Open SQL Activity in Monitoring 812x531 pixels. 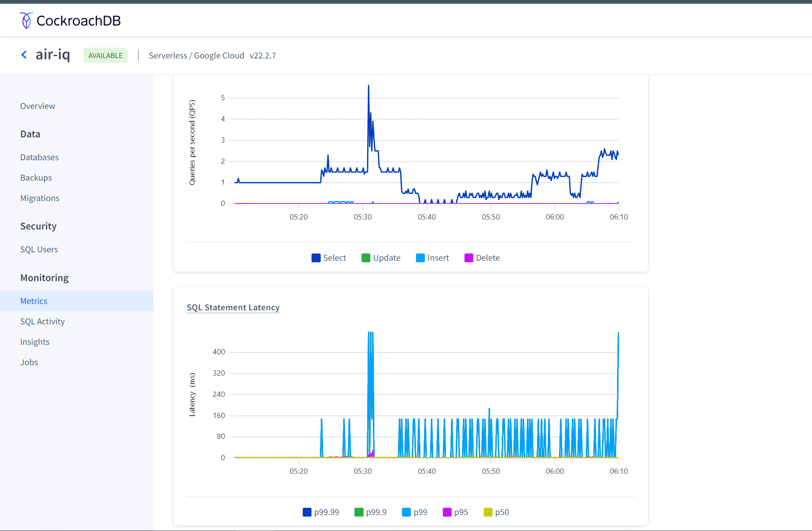pyautogui.click(x=42, y=322)
